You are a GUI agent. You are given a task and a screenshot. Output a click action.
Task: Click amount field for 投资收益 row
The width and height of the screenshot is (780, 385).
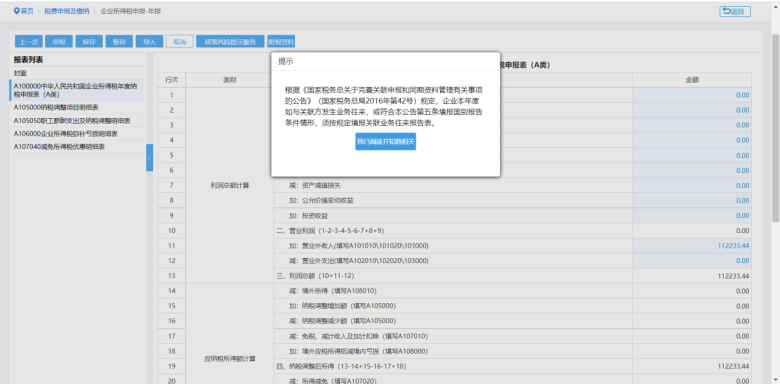click(692, 215)
